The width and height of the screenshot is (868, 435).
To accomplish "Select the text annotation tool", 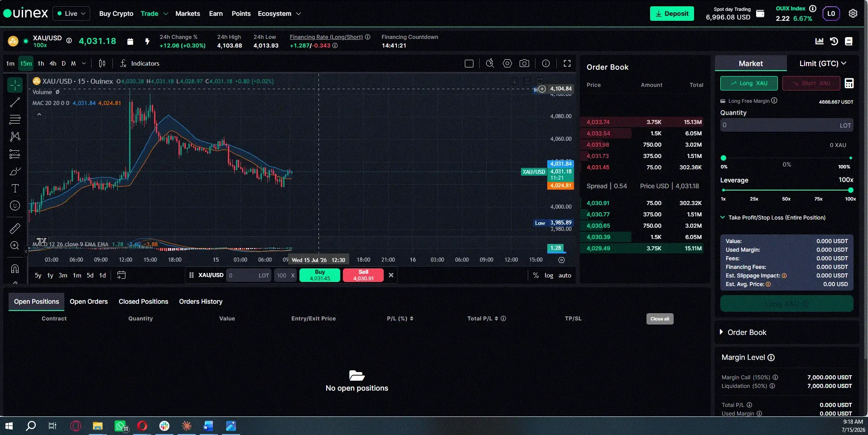I will coord(15,188).
